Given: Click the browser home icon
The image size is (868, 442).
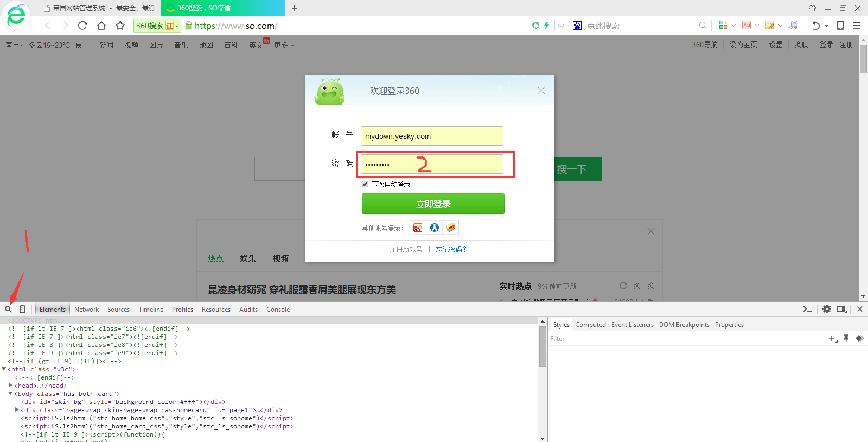Looking at the screenshot, I should 101,26.
